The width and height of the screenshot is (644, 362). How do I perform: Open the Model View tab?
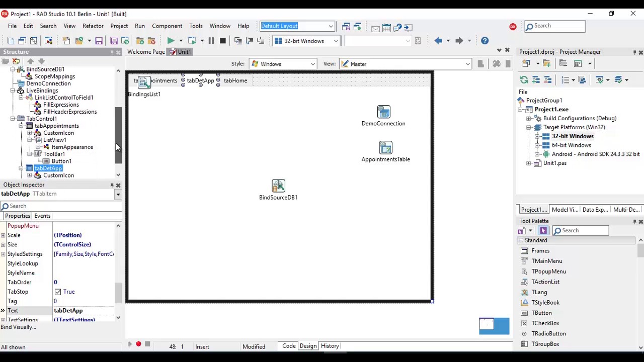pyautogui.click(x=565, y=210)
